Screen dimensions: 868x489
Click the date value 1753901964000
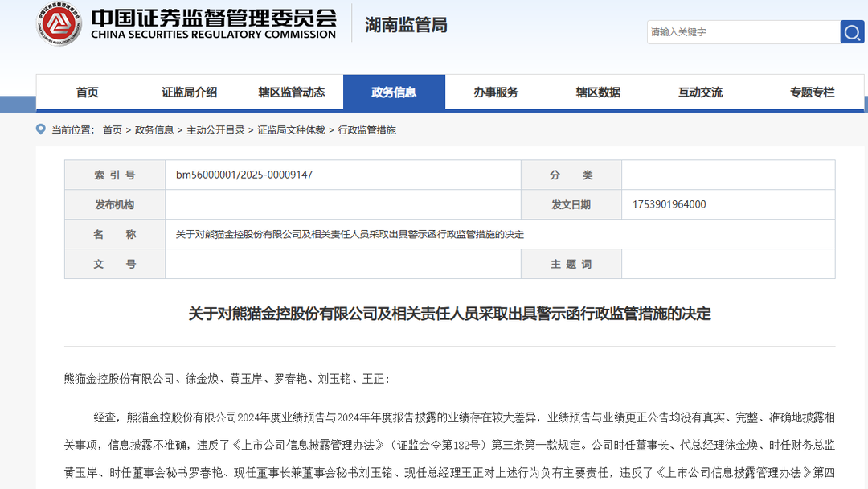[x=669, y=204]
